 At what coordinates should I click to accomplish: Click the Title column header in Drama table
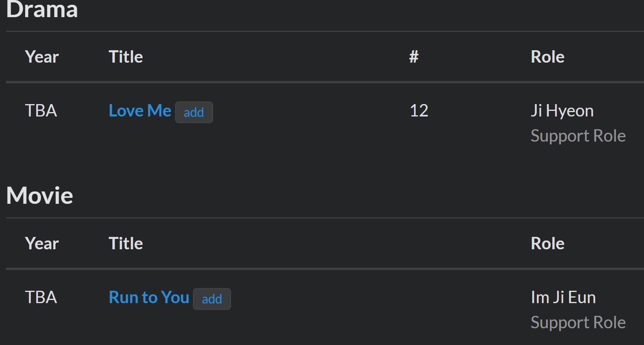tap(126, 57)
